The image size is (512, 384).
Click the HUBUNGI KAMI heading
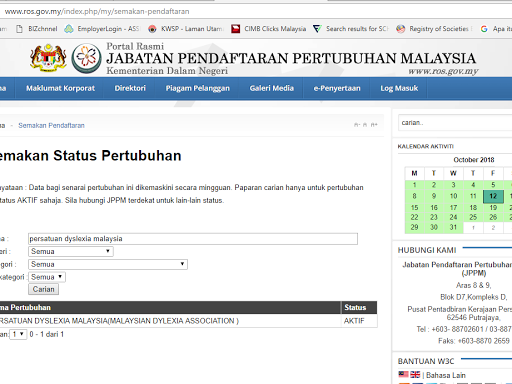[x=427, y=250]
